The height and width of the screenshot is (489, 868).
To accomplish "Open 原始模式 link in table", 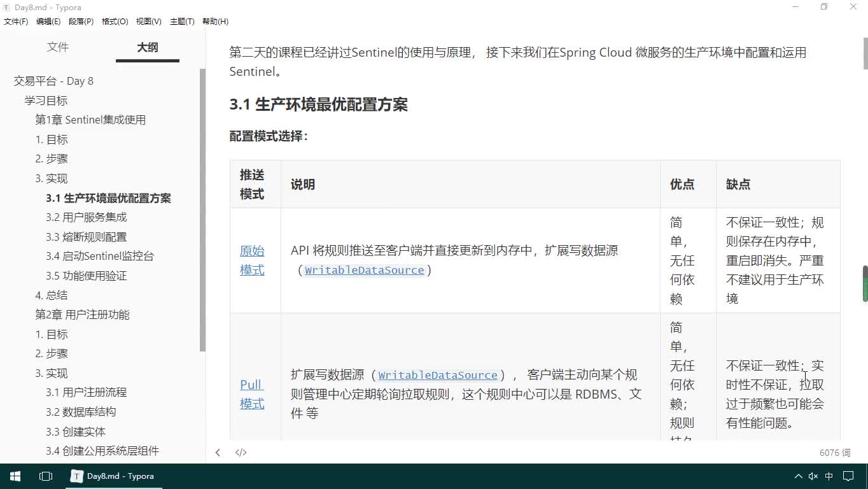I will coord(252,260).
